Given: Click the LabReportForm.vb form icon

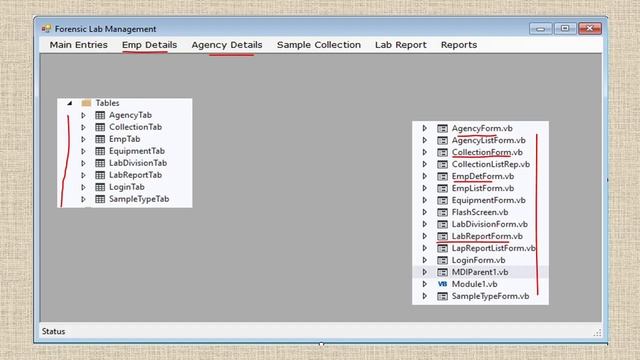Looking at the screenshot, I should coord(442,236).
